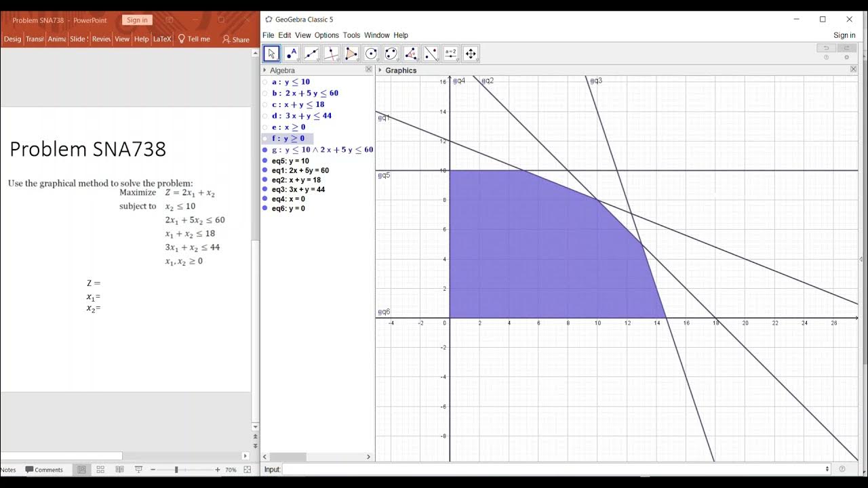Click the GeoGebra redo button
This screenshot has height=488, width=868.
(846, 48)
